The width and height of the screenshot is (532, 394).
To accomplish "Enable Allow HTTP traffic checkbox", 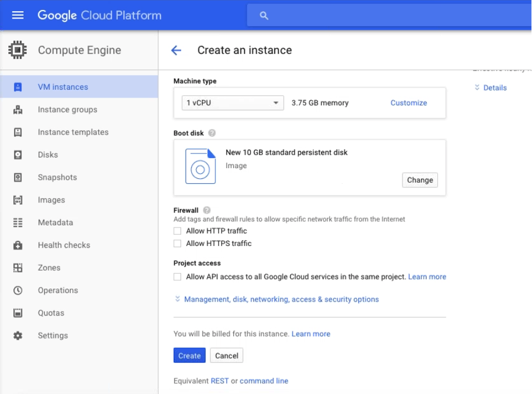I will pyautogui.click(x=177, y=231).
